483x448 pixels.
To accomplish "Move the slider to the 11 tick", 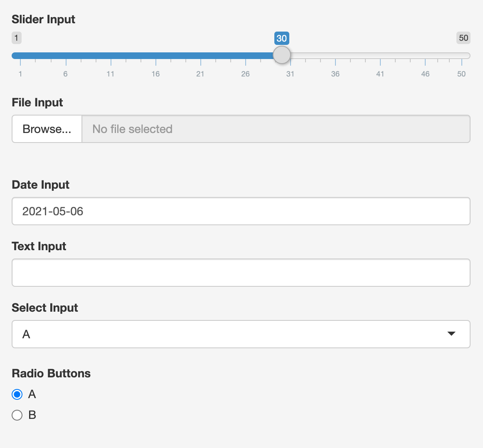I will (111, 56).
